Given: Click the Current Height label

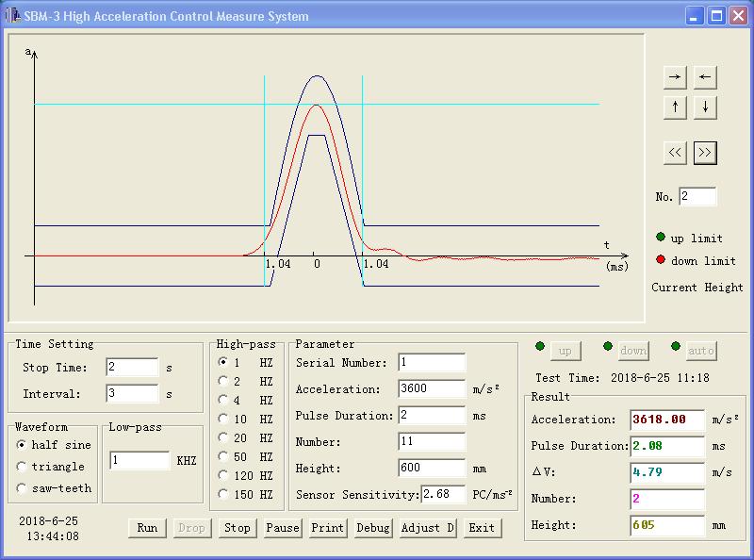Looking at the screenshot, I should pos(697,288).
